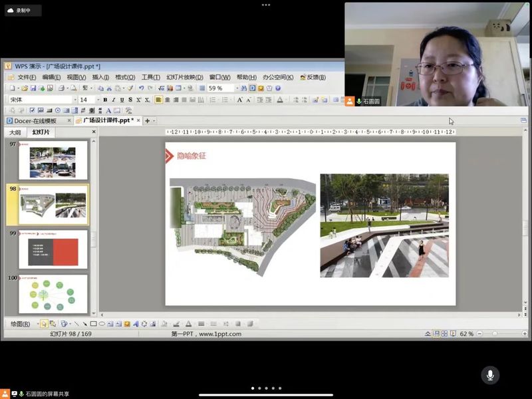
Task: Apply underline formatting to text
Action: [122, 100]
